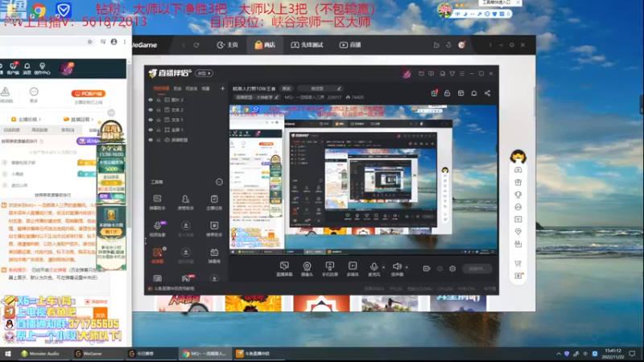Image resolution: width=644 pixels, height=362 pixels.
Task: Add the 摄像头 camera source
Action: (307, 269)
